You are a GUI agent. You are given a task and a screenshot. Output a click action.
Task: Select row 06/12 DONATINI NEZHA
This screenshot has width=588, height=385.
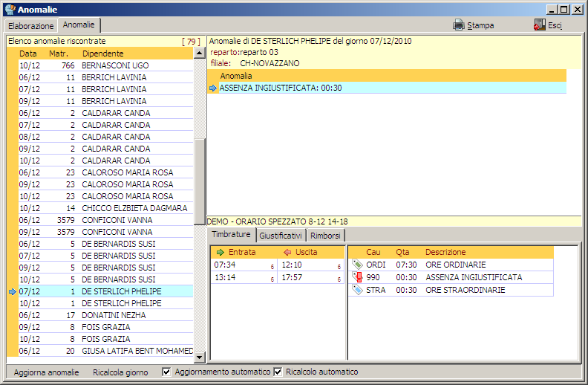point(105,315)
